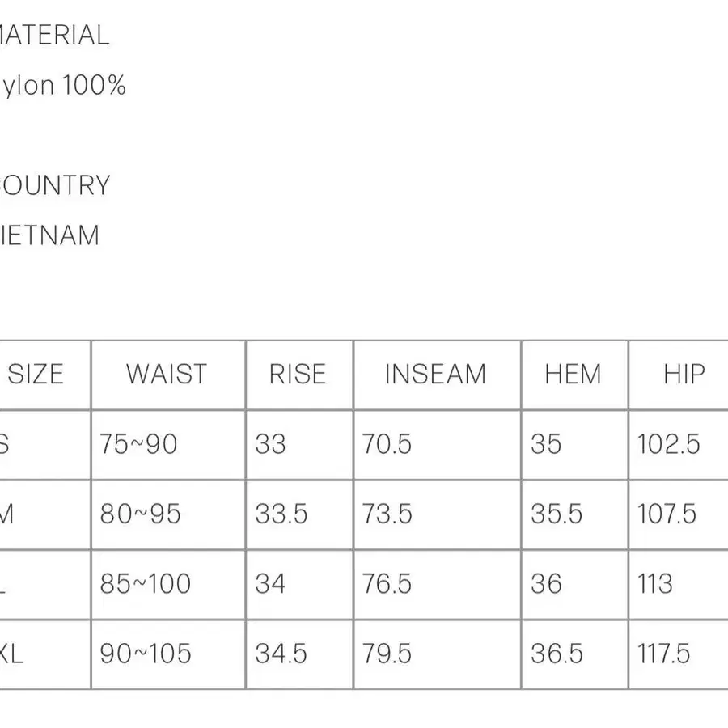Select the hip measurement 102.5
The height and width of the screenshot is (728, 728).
(x=669, y=444)
